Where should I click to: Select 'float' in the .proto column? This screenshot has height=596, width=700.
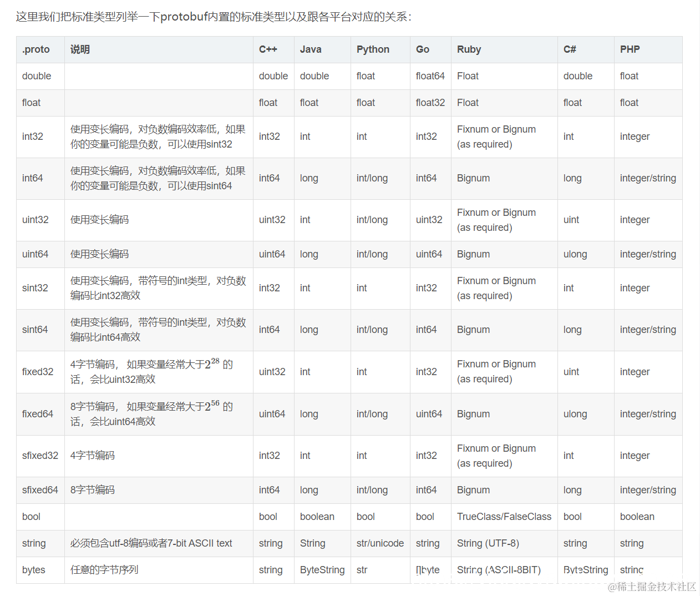31,103
